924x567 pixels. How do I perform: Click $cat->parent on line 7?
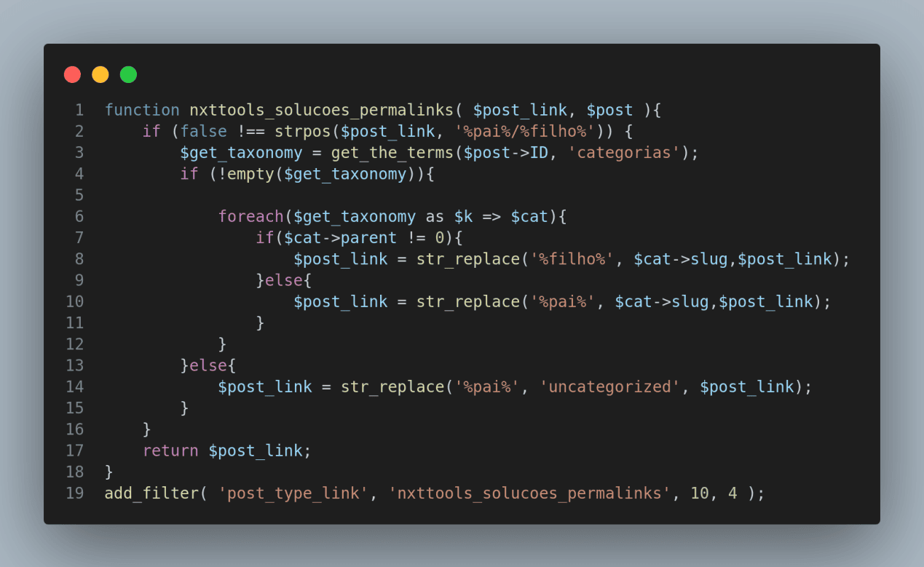[x=341, y=237]
